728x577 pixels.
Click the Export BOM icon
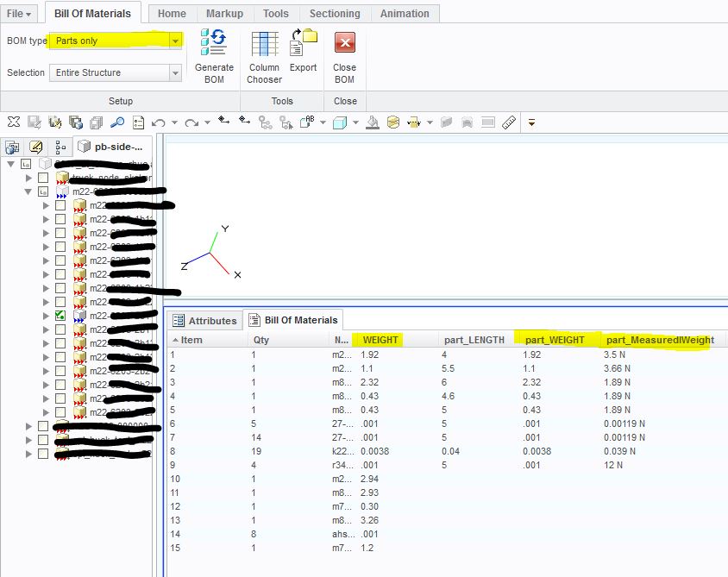(303, 43)
